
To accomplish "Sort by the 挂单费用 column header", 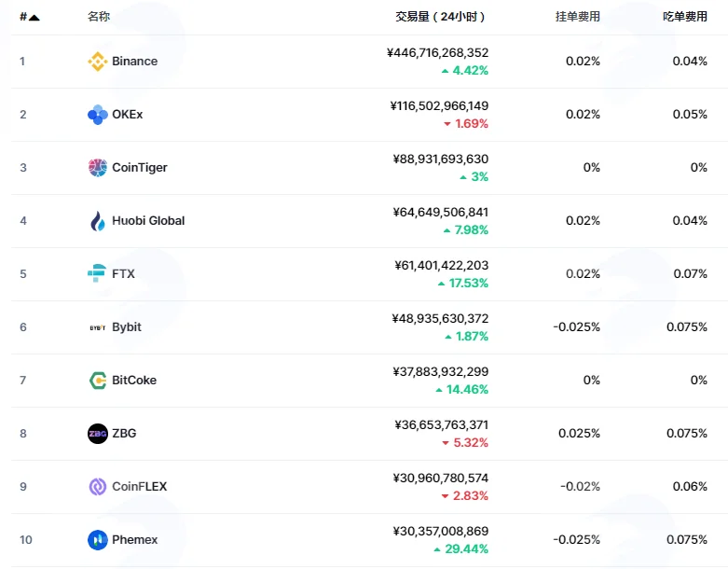I will [x=578, y=17].
